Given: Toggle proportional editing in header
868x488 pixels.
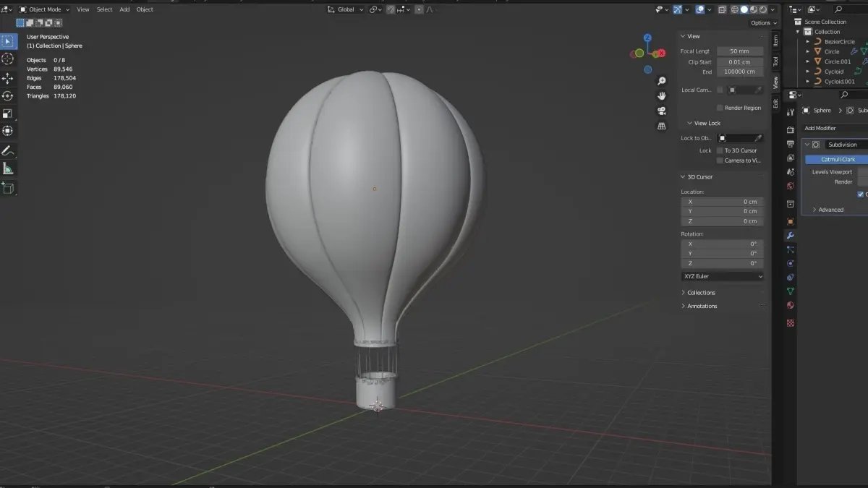Looking at the screenshot, I should tap(420, 9).
